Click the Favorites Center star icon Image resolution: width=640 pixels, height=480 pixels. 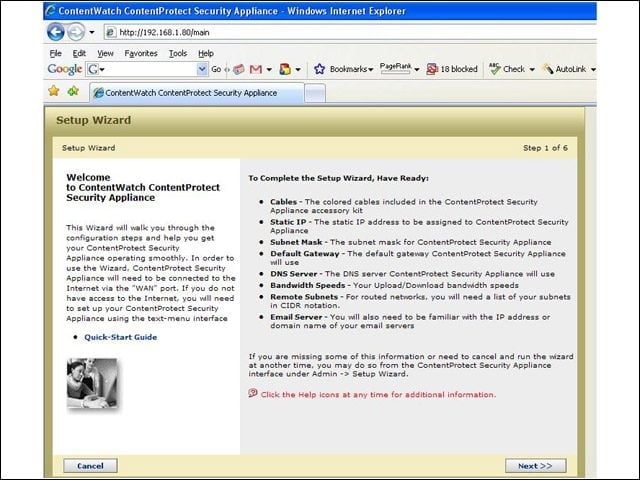[54, 91]
